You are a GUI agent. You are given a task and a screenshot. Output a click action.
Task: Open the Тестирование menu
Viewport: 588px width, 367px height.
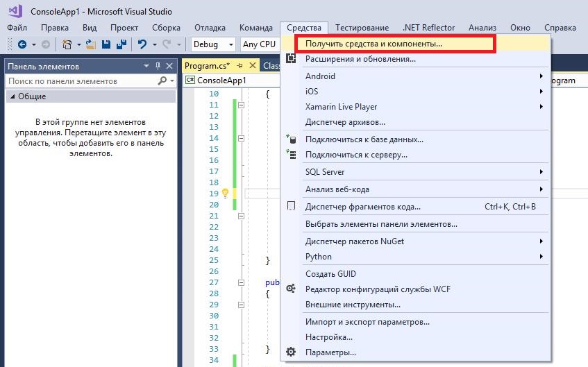[x=362, y=28]
